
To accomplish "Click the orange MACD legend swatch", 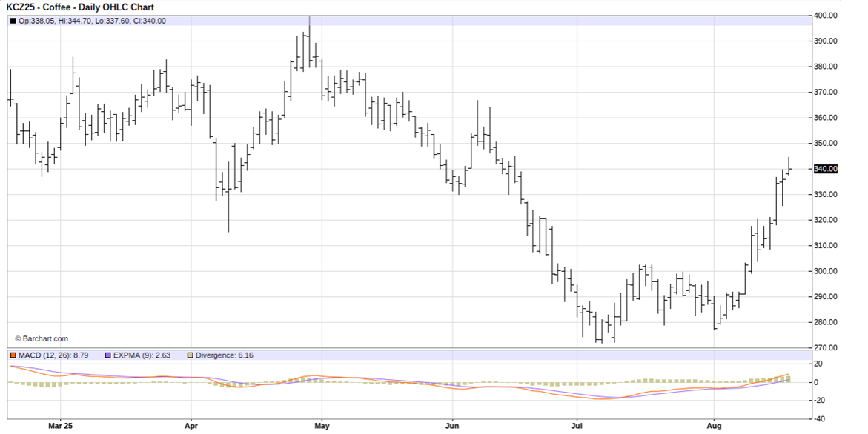I will coord(13,355).
